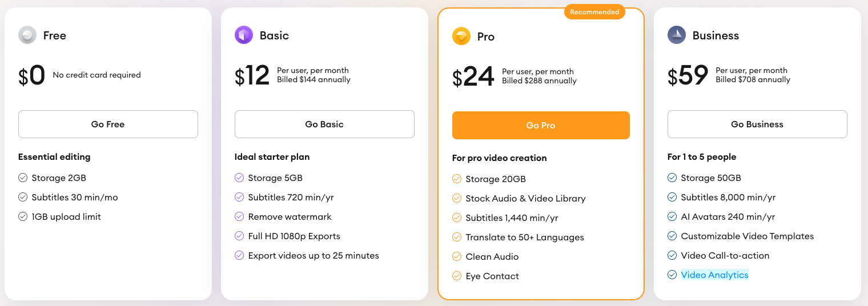This screenshot has width=868, height=306.
Task: Choose the orange Go Pro button
Action: (541, 126)
